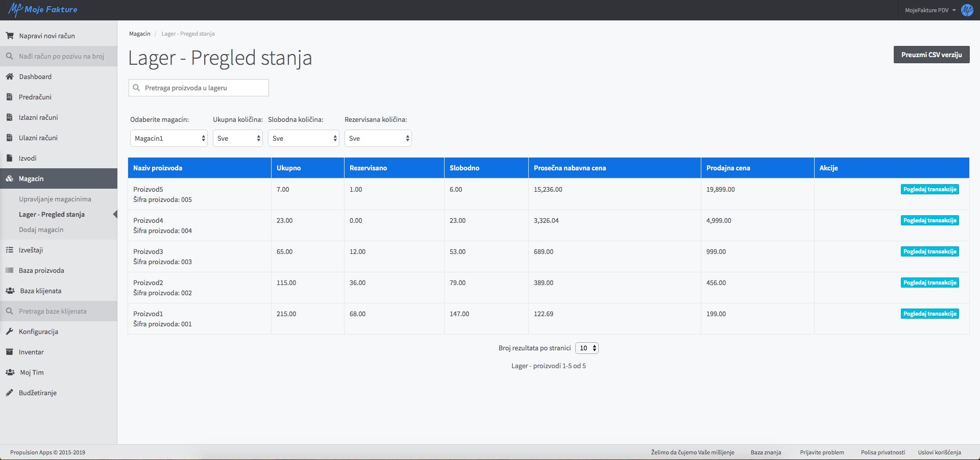The width and height of the screenshot is (980, 460).
Task: Click magnifier icon in product search box
Action: point(136,88)
